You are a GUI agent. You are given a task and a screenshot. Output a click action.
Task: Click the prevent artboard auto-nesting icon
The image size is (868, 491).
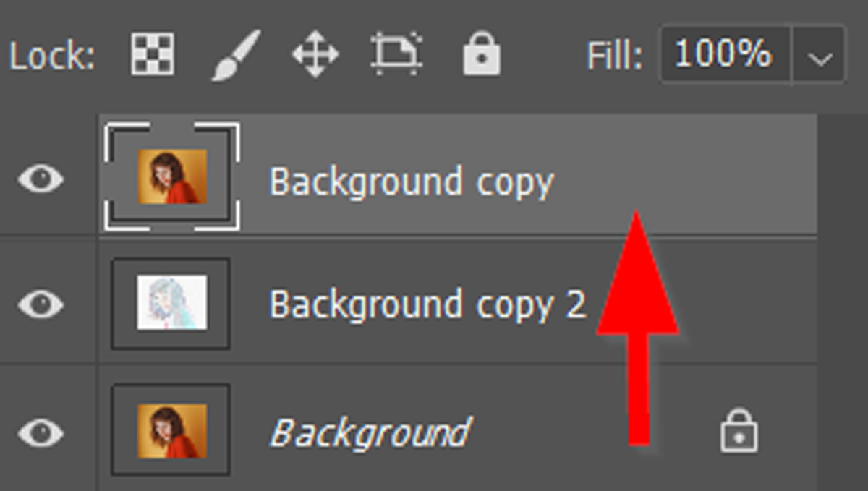click(397, 54)
